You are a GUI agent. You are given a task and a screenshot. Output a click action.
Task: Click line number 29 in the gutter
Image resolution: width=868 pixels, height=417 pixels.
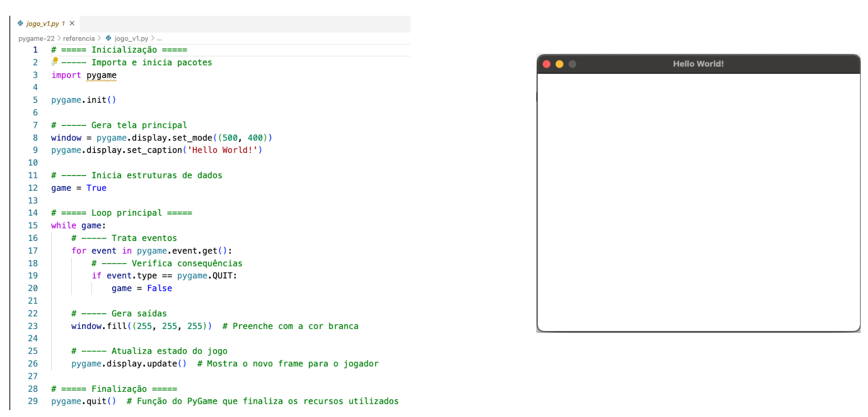point(33,401)
